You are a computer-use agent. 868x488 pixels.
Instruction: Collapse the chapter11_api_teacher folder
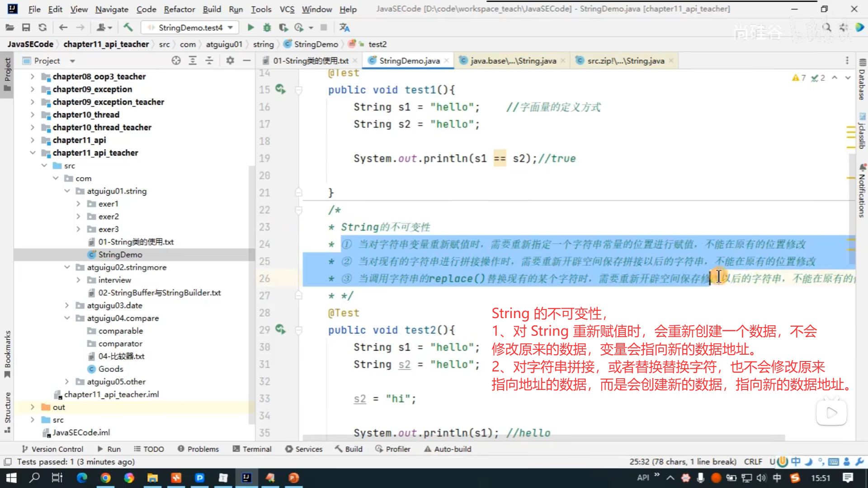click(33, 153)
